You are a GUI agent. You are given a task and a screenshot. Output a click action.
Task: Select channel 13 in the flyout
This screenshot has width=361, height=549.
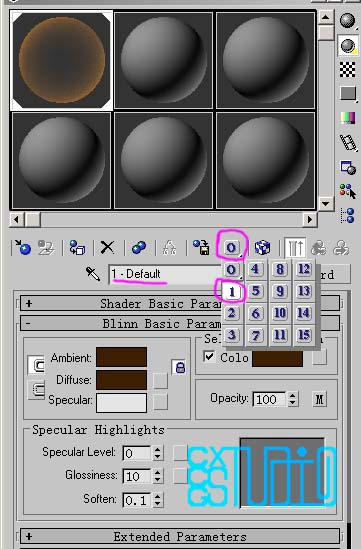coord(304,291)
